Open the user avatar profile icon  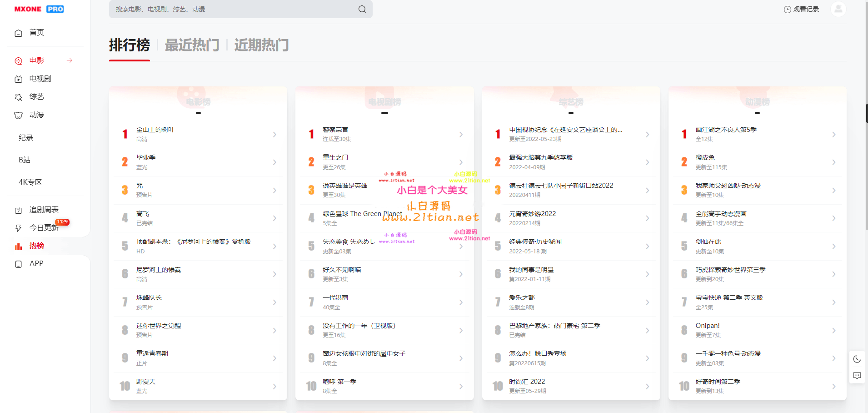point(838,9)
